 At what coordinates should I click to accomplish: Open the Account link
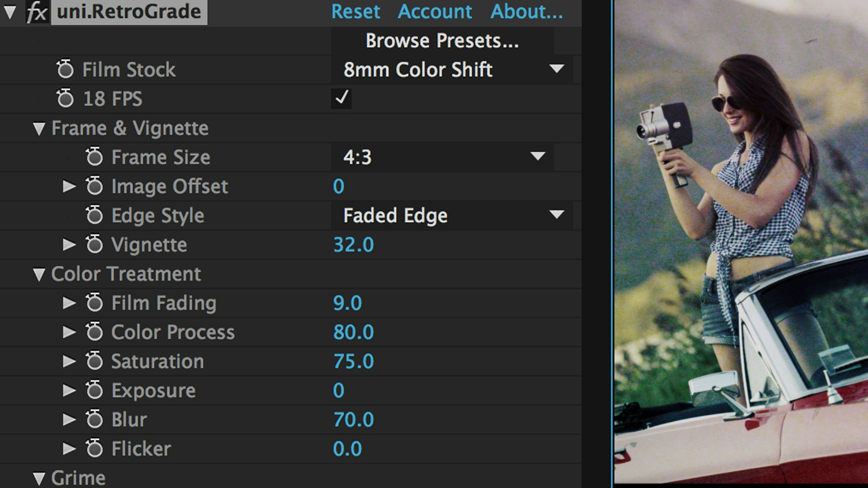[434, 12]
